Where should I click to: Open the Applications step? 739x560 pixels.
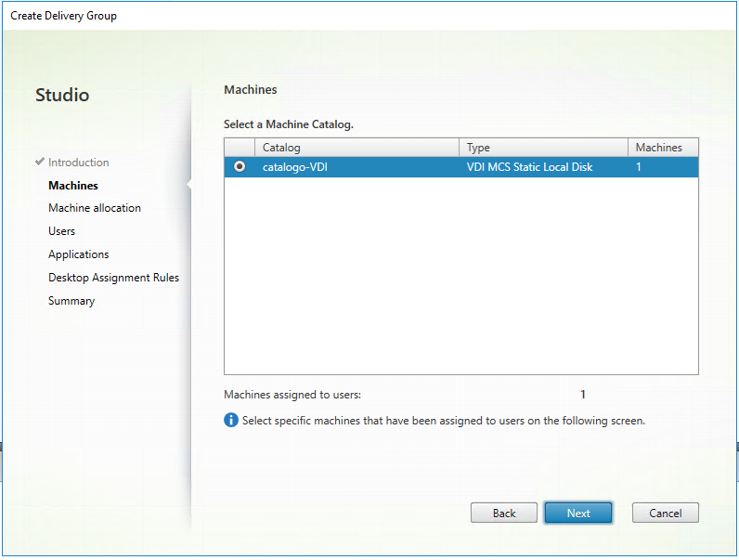79,254
